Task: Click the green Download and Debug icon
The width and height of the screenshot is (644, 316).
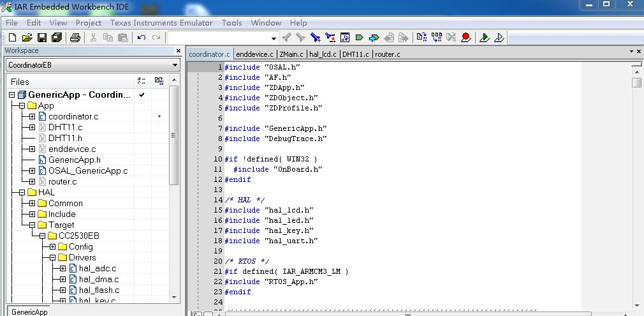Action: [x=484, y=38]
